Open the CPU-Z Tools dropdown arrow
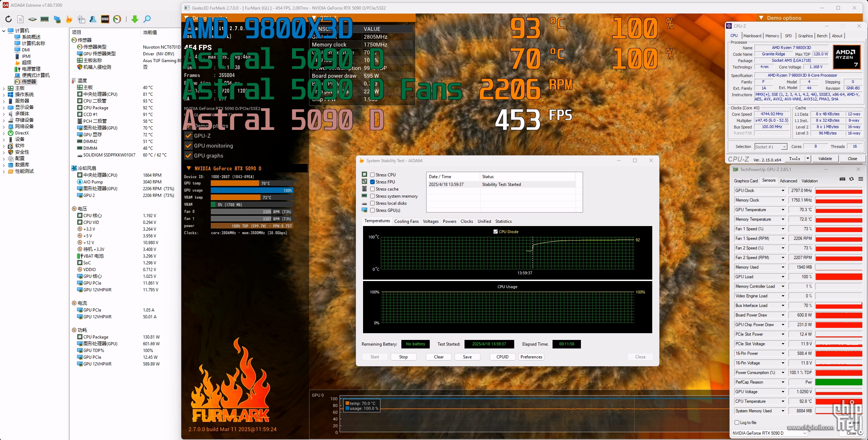Image resolution: width=868 pixels, height=440 pixels. pyautogui.click(x=808, y=158)
